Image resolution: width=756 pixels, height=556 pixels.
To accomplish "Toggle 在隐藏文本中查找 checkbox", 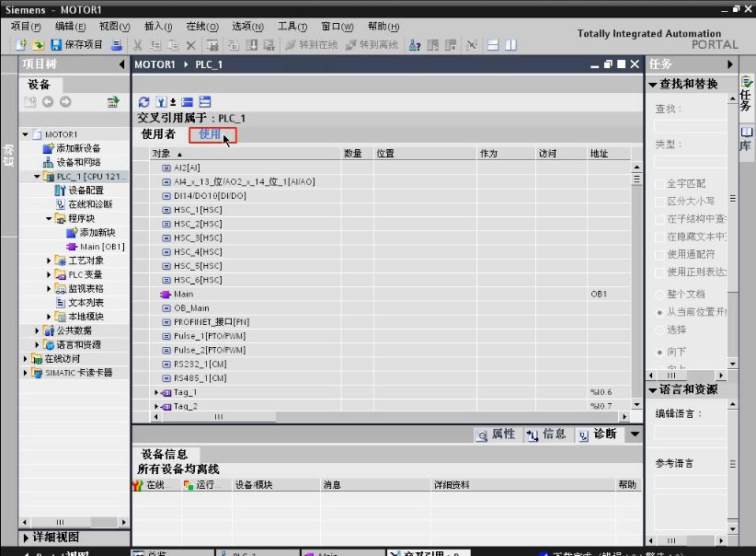I will (x=659, y=237).
